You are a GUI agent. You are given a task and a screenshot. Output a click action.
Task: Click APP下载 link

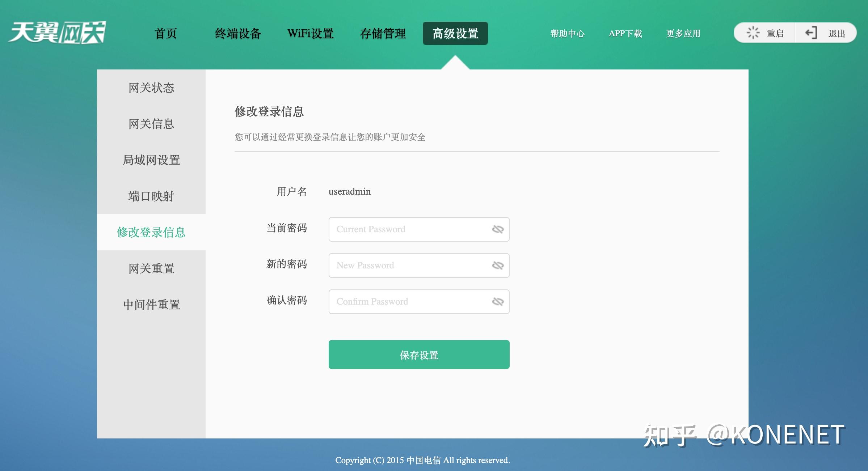pyautogui.click(x=625, y=33)
